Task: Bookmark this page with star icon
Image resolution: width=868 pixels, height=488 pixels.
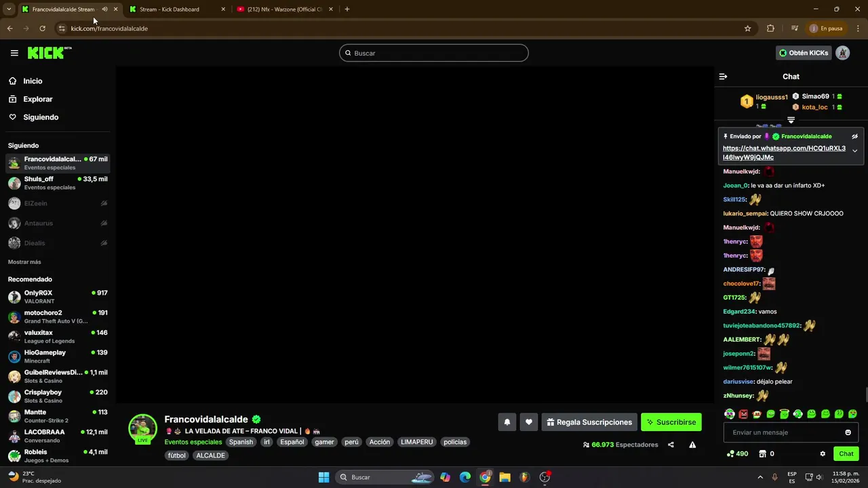Action: pos(747,28)
